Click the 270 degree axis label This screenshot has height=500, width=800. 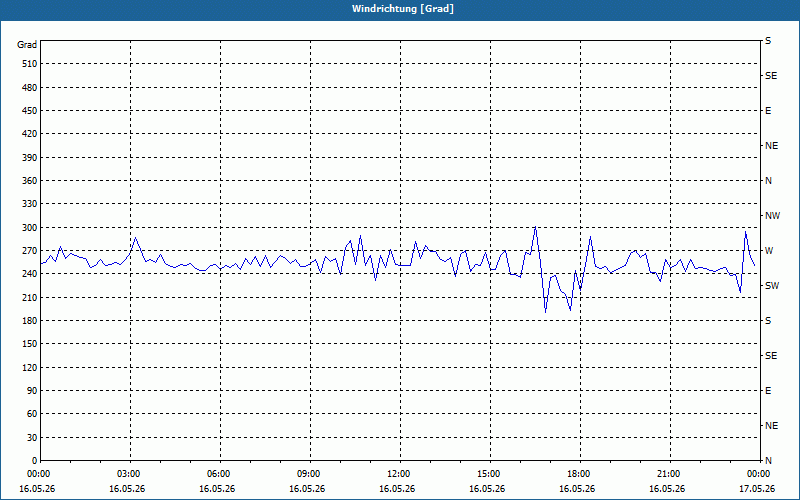click(30, 251)
